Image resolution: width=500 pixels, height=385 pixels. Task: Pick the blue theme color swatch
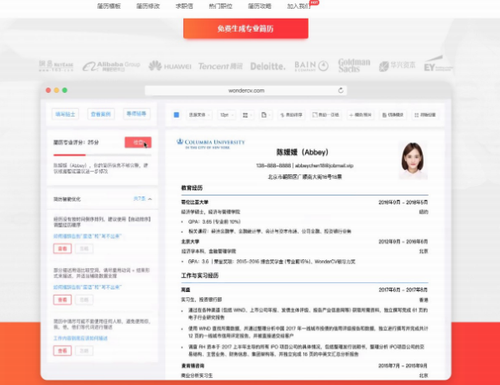tap(176, 115)
